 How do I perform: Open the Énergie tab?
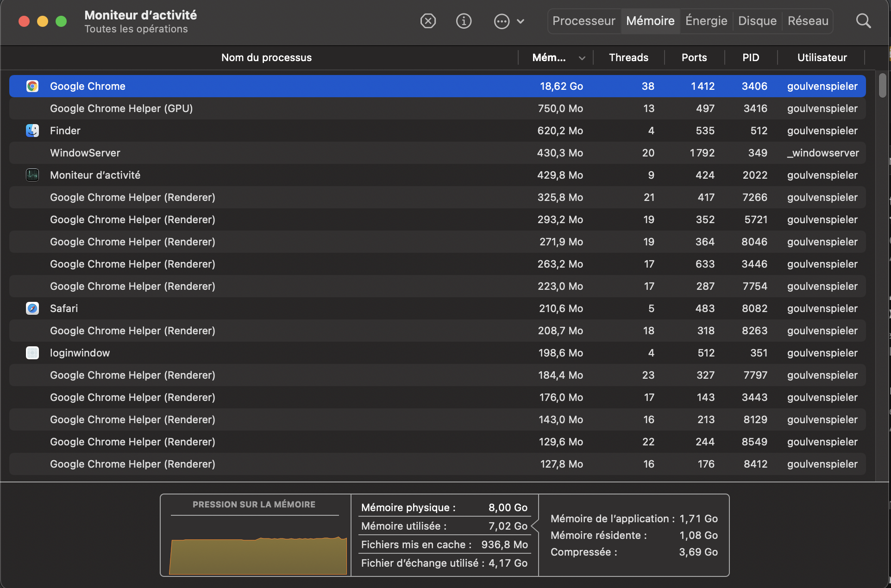(x=706, y=21)
